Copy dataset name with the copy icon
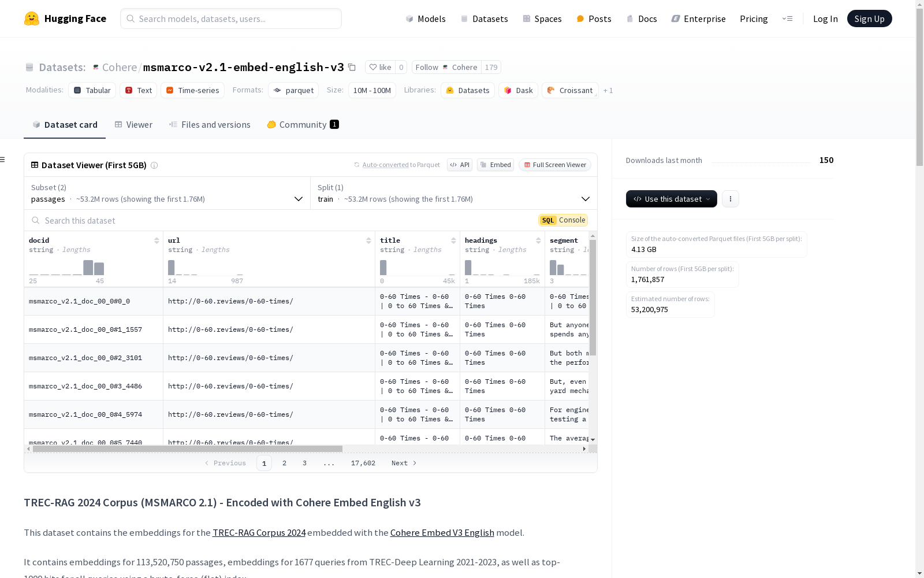 click(352, 67)
